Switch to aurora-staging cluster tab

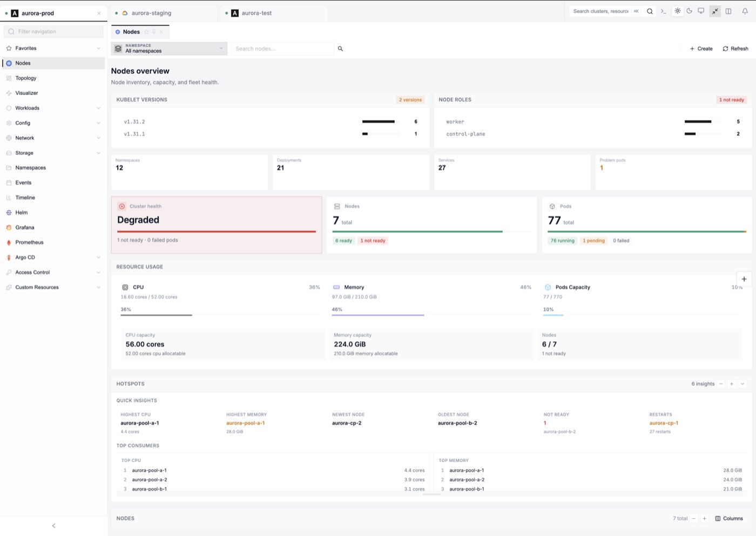tap(164, 13)
